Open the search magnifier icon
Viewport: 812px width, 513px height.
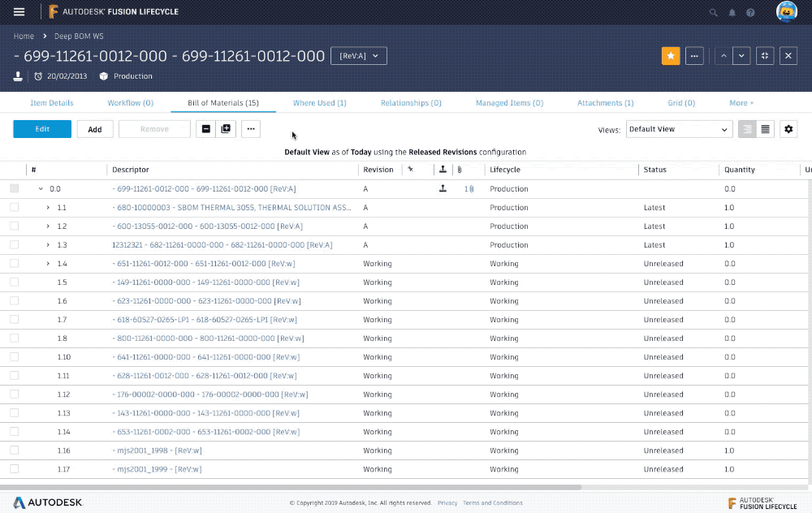click(713, 12)
